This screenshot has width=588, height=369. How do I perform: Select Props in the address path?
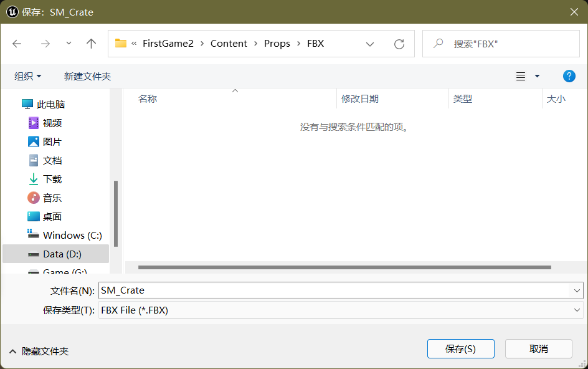[x=277, y=44]
